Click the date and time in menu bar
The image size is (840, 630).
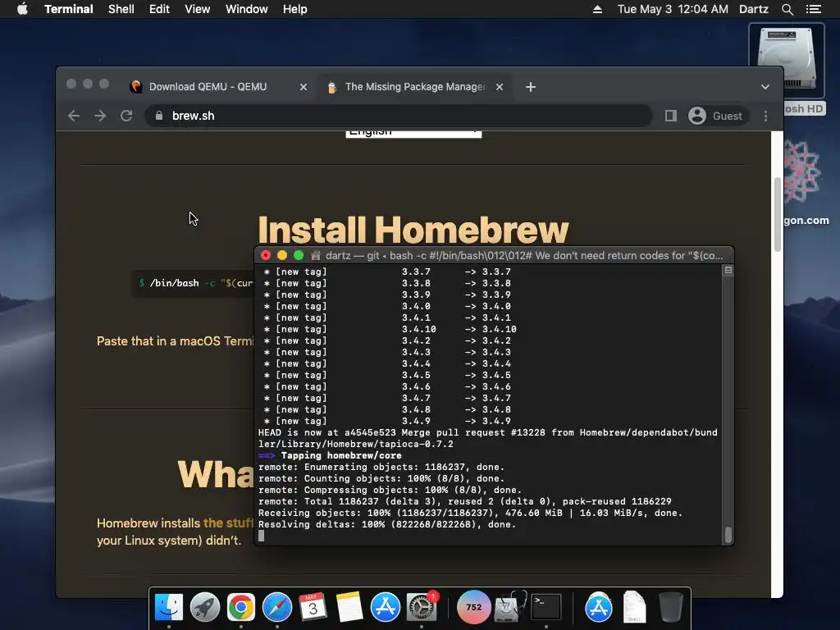(673, 9)
